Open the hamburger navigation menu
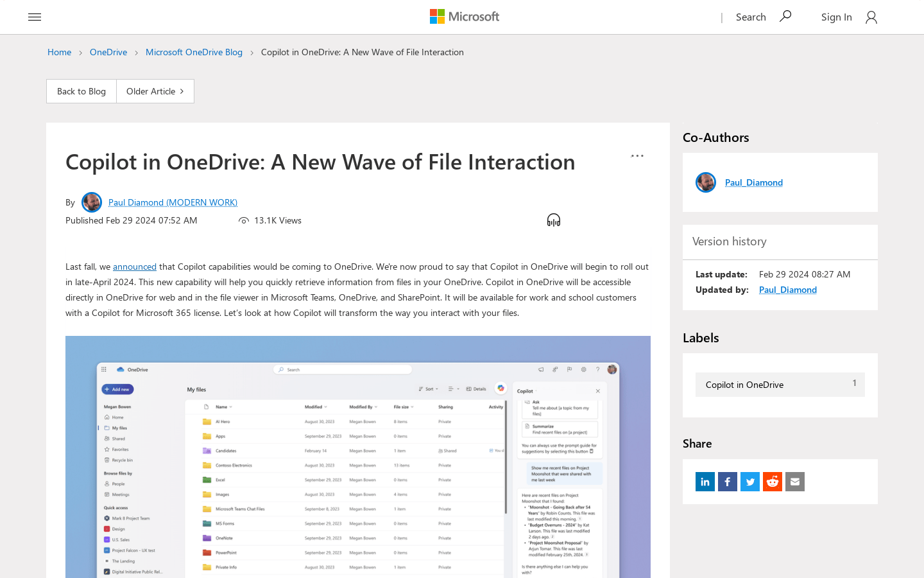 click(x=35, y=17)
